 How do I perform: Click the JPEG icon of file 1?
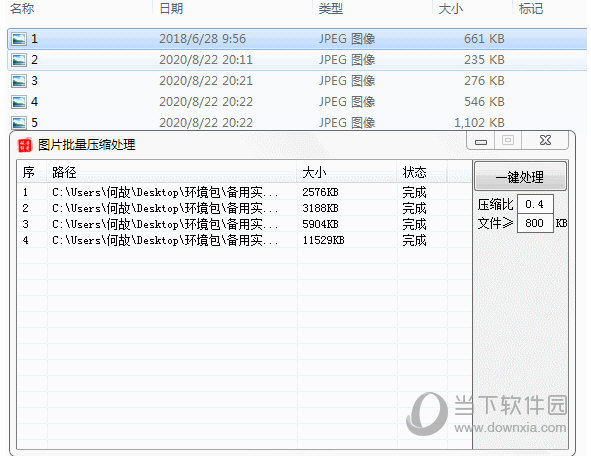[19, 39]
